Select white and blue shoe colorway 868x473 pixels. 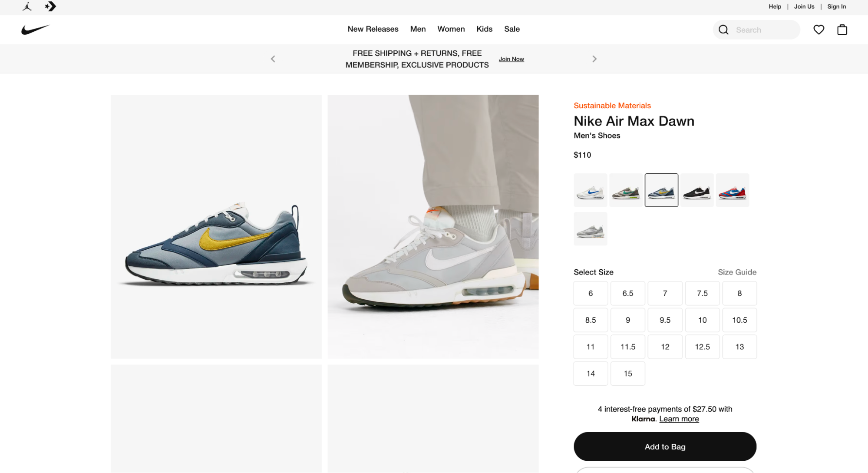590,190
